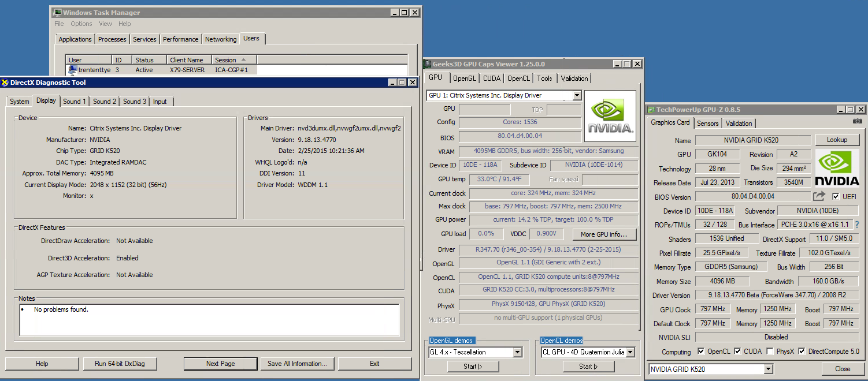
Task: Click the GPU-Z screenshot camera icon
Action: tap(857, 121)
